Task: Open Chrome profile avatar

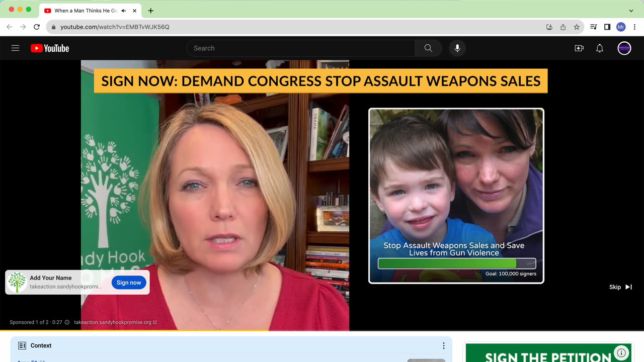Action: (x=621, y=27)
